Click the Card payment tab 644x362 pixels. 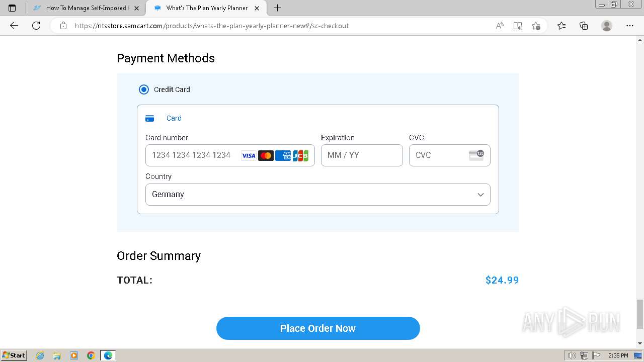pos(164,118)
